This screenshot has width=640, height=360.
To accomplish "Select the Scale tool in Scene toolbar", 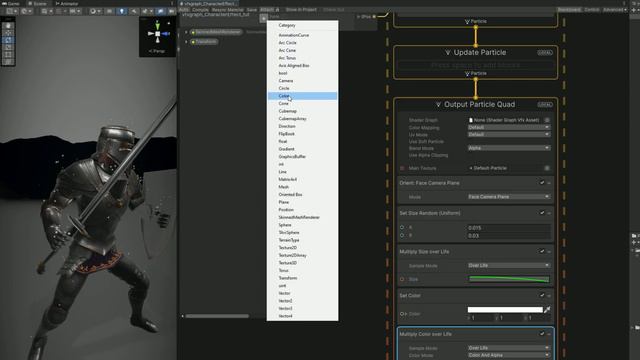I will tap(8, 47).
